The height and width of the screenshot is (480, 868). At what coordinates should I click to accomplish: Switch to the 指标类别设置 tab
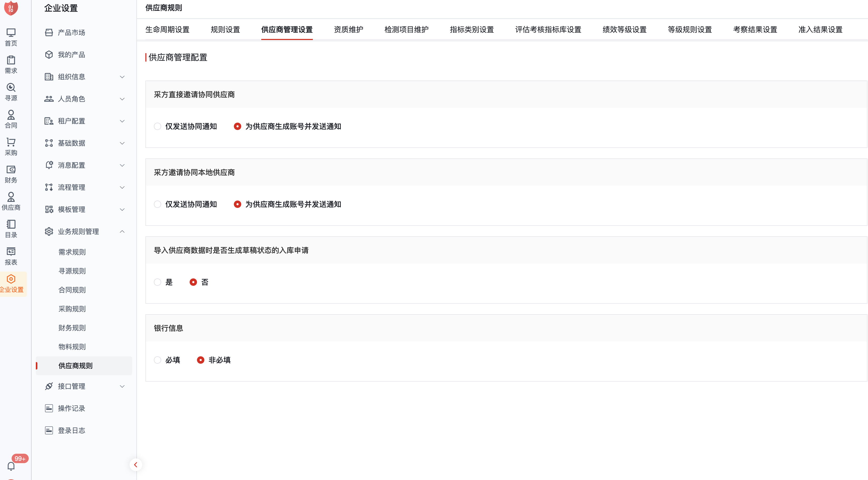(472, 30)
